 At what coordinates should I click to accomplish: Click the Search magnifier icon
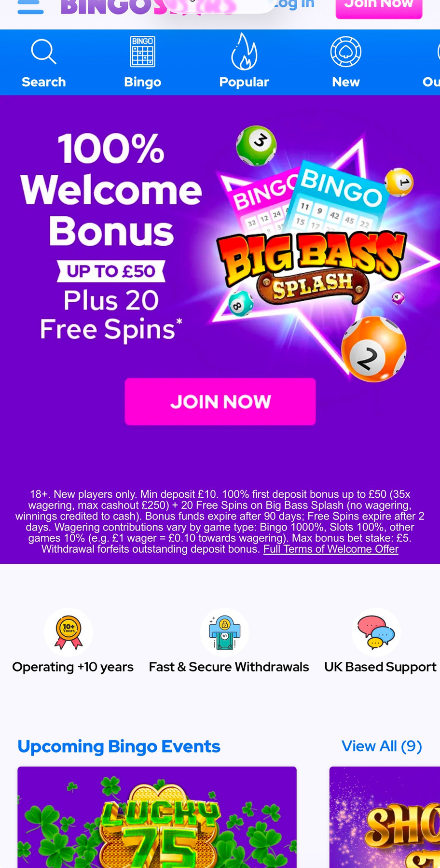pos(44,52)
